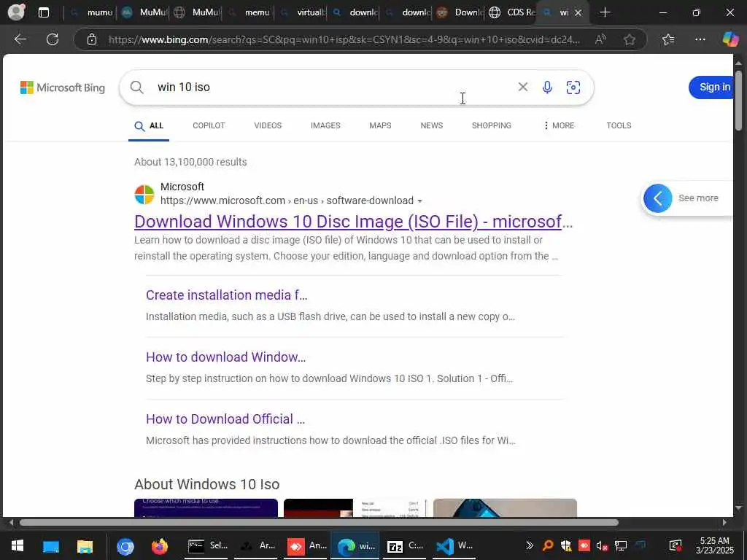This screenshot has width=747, height=560.
Task: Open the TOOLS search filter options
Action: coord(619,125)
